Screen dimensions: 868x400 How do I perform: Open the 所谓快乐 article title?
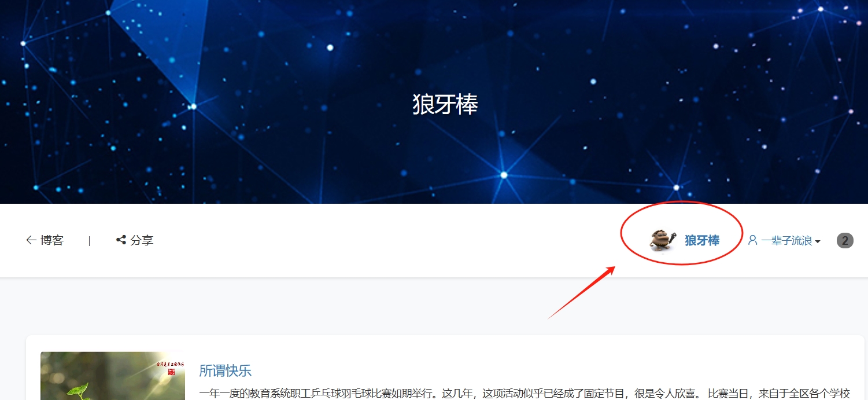(x=226, y=370)
